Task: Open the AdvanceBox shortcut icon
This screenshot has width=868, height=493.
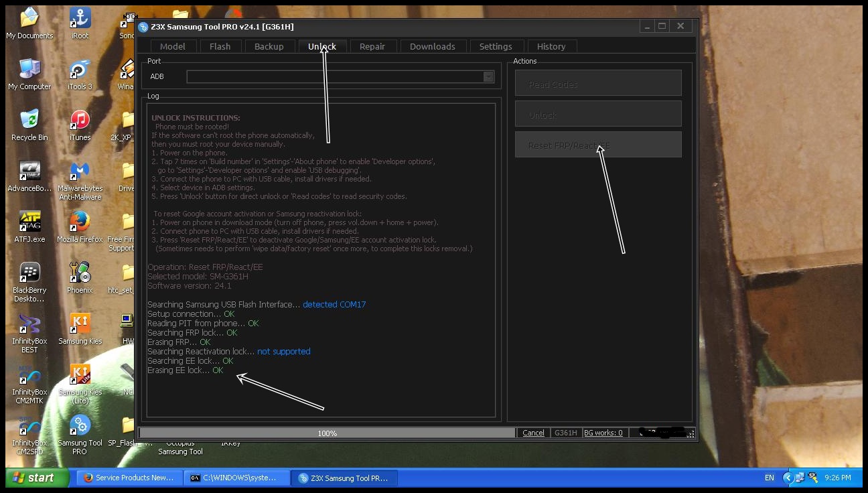Action: (x=29, y=176)
